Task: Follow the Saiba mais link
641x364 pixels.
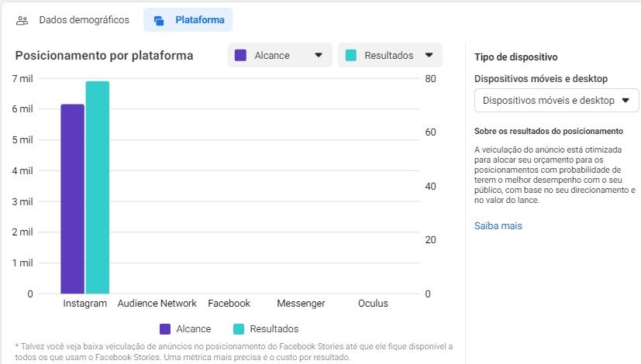Action: pos(498,226)
